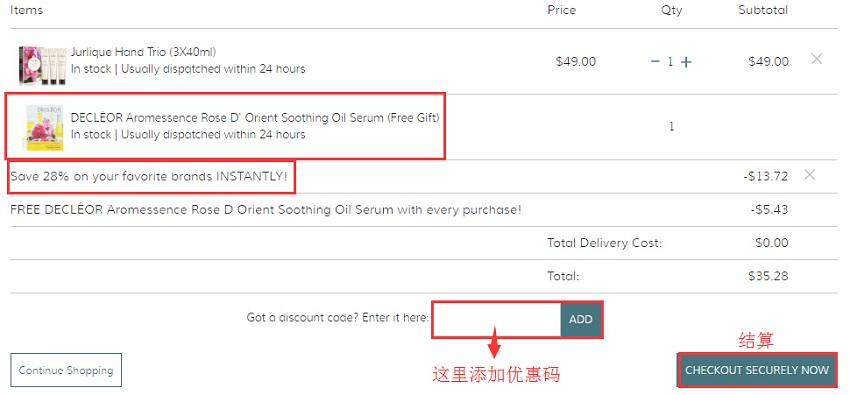Click the Price column header

point(562,10)
